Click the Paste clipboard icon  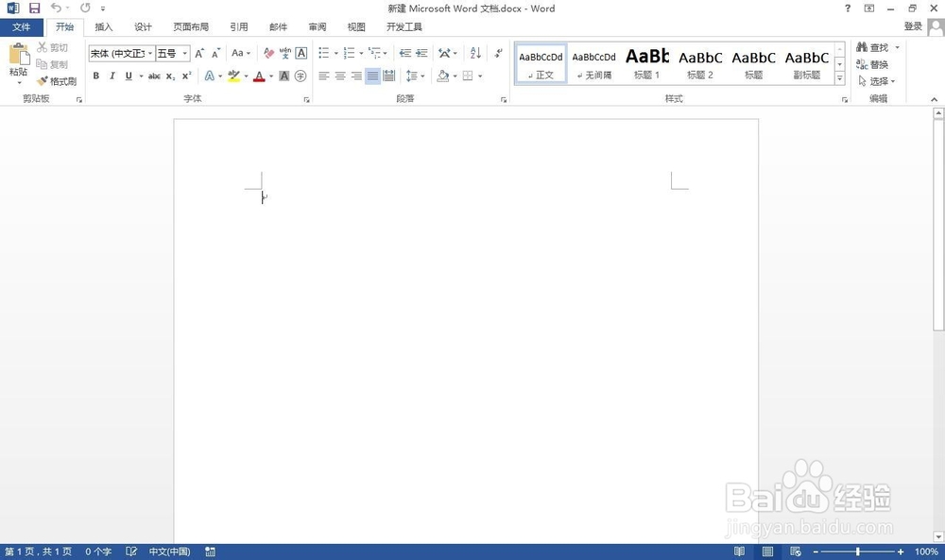(19, 56)
